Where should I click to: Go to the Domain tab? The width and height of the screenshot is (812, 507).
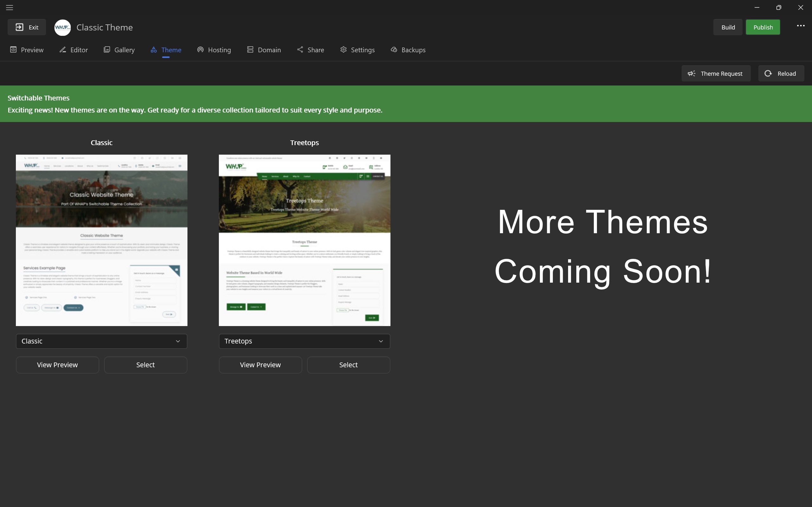[264, 50]
